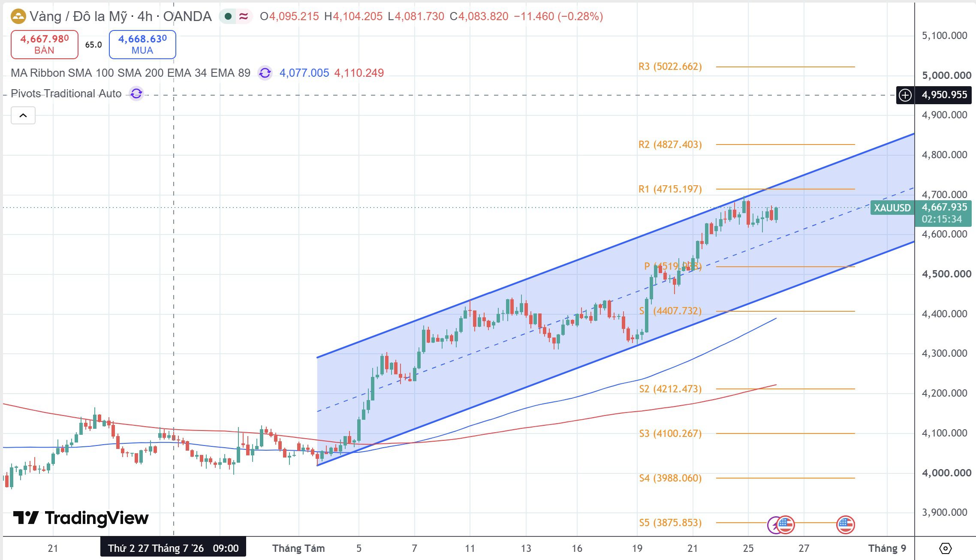This screenshot has width=976, height=560.
Task: Click the R1 (4715.197) pivot label
Action: pos(670,189)
